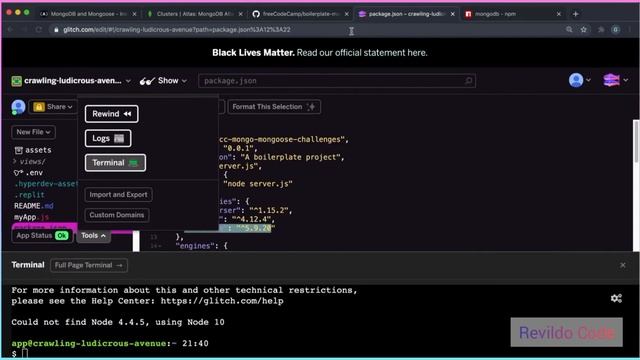Open a new browser tab

(576, 14)
